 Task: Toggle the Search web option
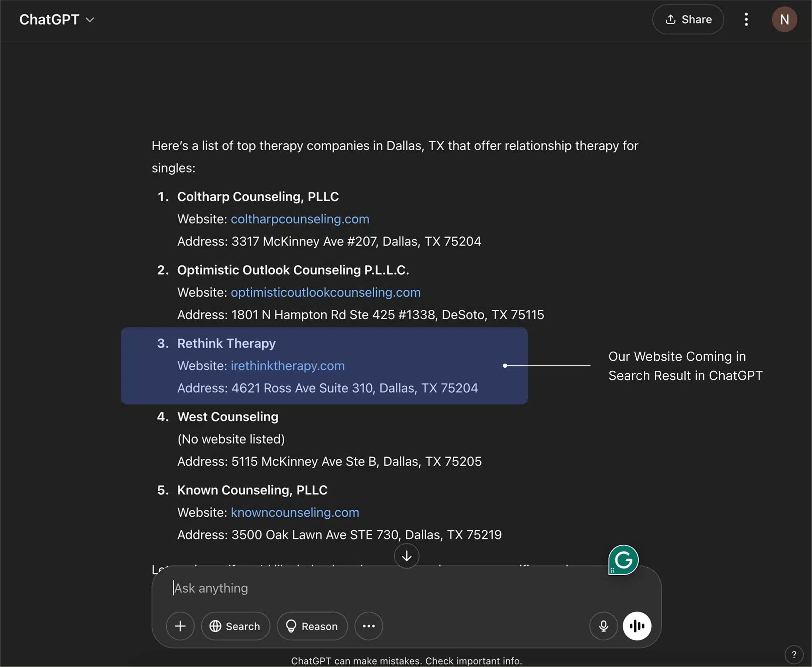tap(235, 626)
